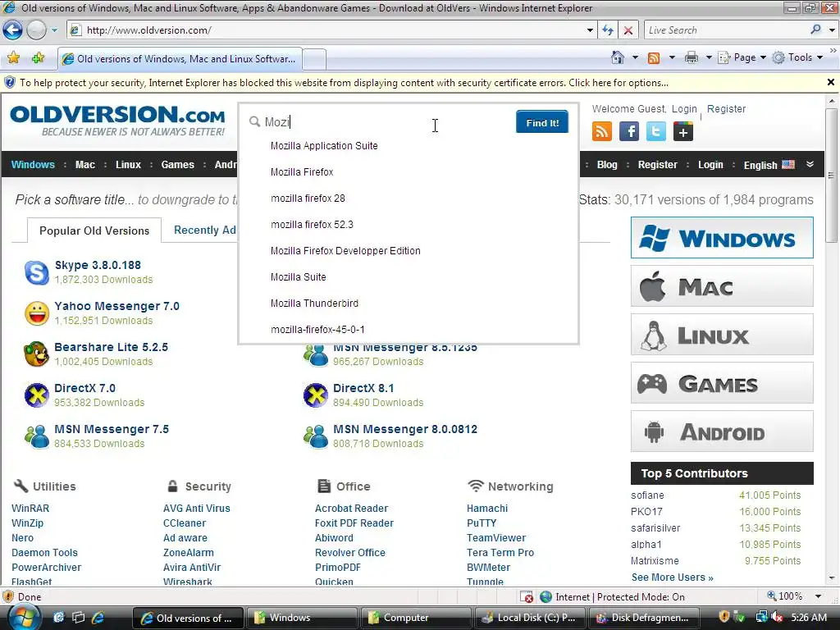Click the Windows platform banner button
Viewport: 840px width, 630px height.
click(722, 237)
